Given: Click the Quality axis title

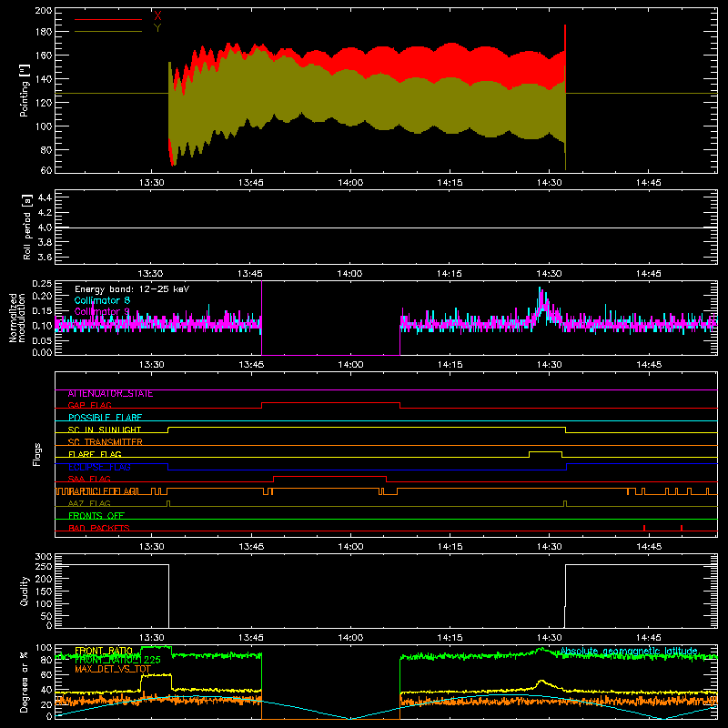Looking at the screenshot, I should click(25, 591).
